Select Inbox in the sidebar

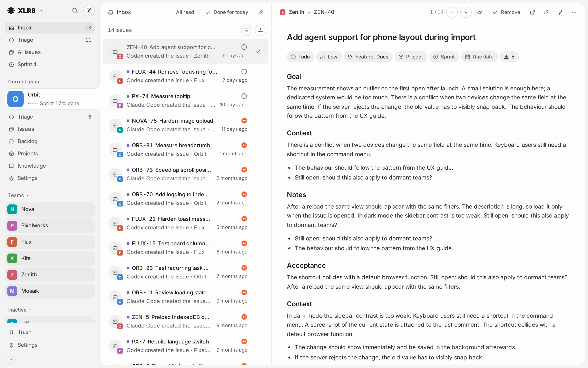(x=50, y=28)
